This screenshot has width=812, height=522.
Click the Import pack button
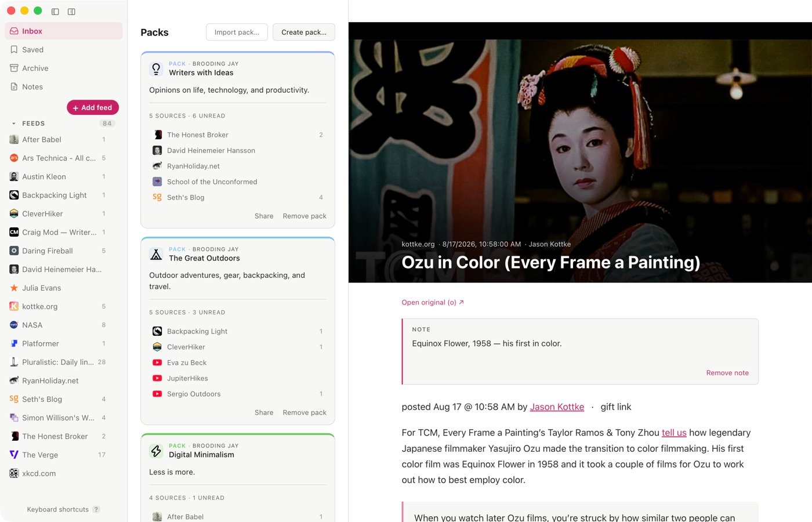click(237, 32)
